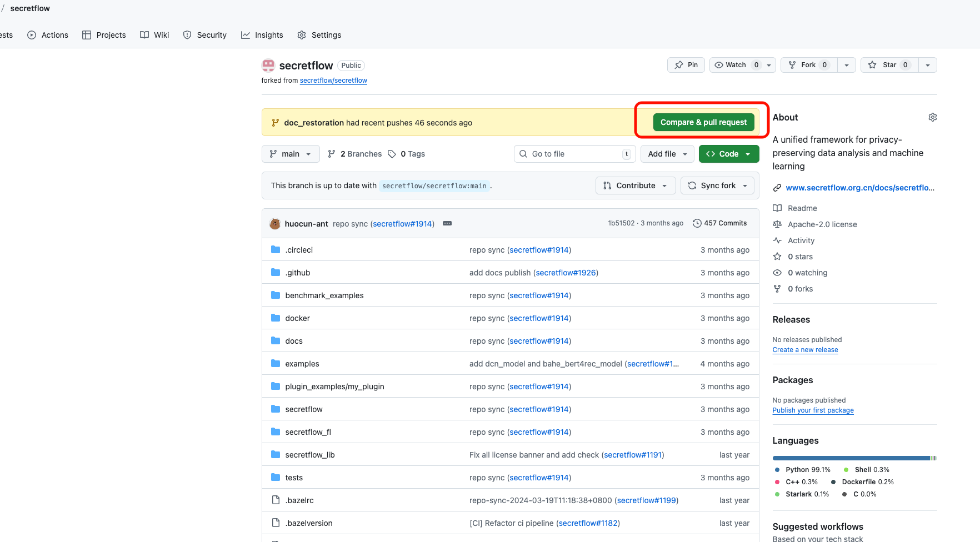
Task: Open the secretflow/secretflow upstream link
Action: point(333,81)
